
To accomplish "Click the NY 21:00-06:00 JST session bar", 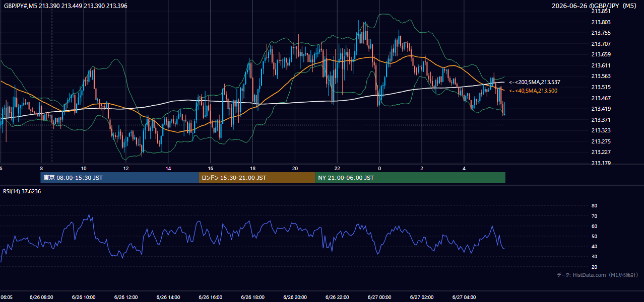I will click(410, 178).
